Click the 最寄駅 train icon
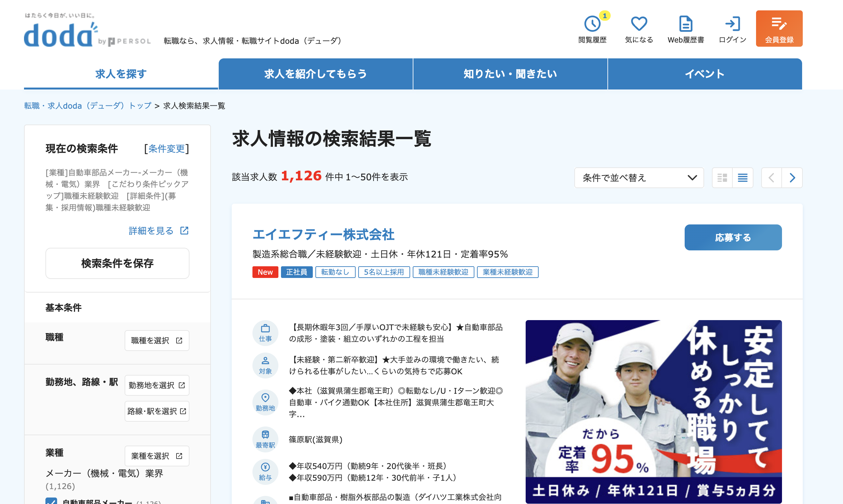 pyautogui.click(x=265, y=439)
